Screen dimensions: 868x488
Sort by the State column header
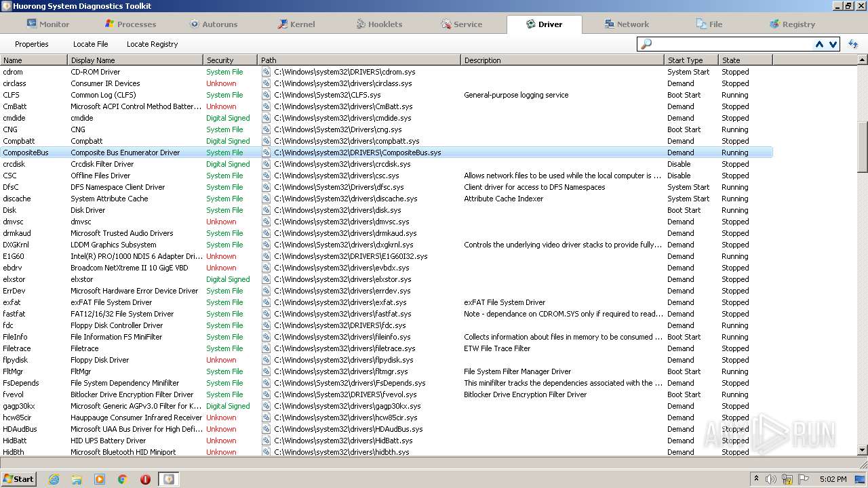pos(746,60)
